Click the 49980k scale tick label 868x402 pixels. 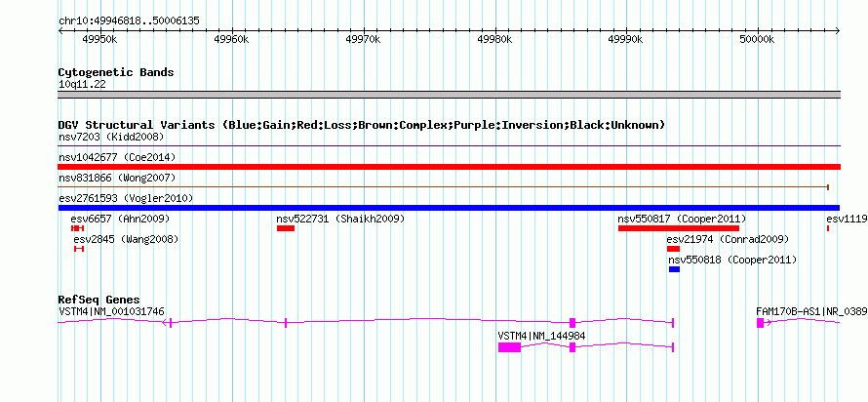click(x=494, y=40)
